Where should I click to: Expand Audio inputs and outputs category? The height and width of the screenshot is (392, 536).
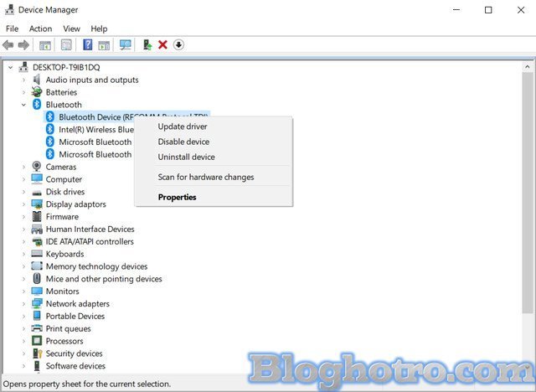tap(23, 80)
